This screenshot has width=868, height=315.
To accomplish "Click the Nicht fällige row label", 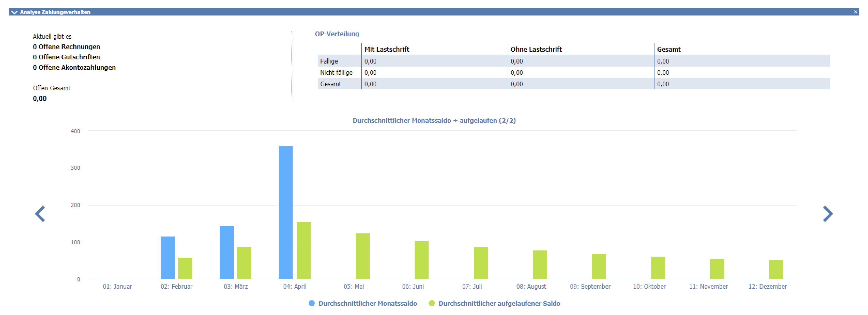I will pyautogui.click(x=336, y=73).
